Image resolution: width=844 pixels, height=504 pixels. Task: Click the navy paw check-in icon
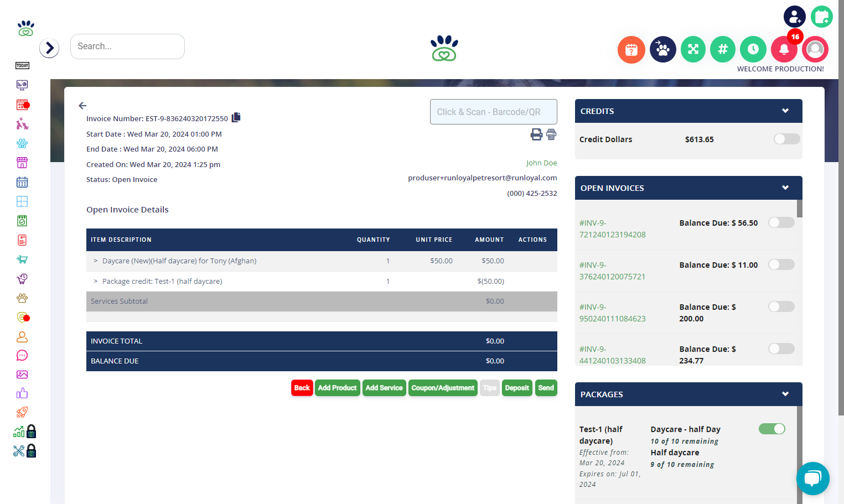pos(663,49)
